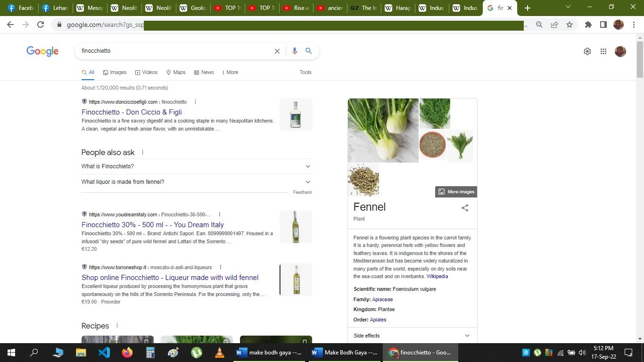
Task: Switch to the Videos results tab
Action: [x=146, y=73]
